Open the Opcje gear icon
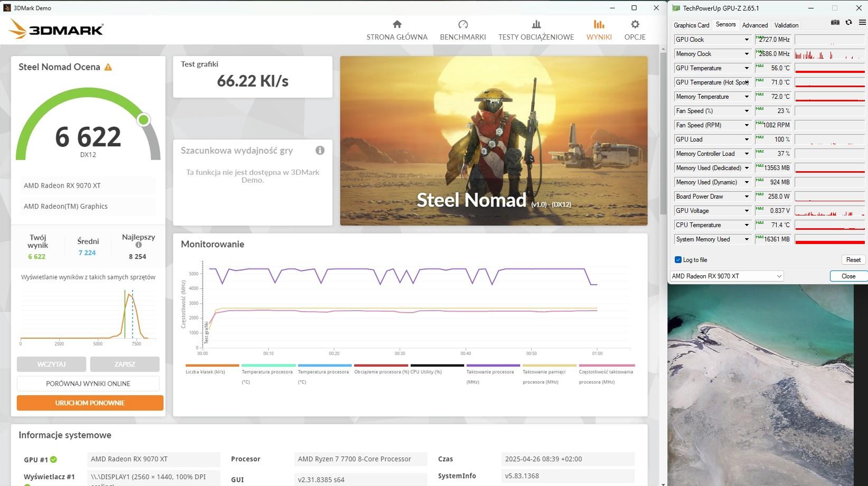The height and width of the screenshot is (486, 868). point(635,24)
